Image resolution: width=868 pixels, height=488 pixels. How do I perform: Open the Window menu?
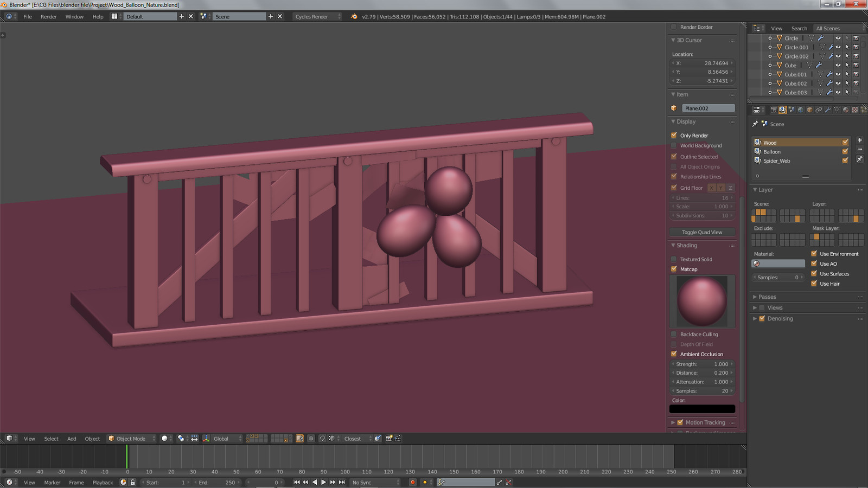coord(74,16)
